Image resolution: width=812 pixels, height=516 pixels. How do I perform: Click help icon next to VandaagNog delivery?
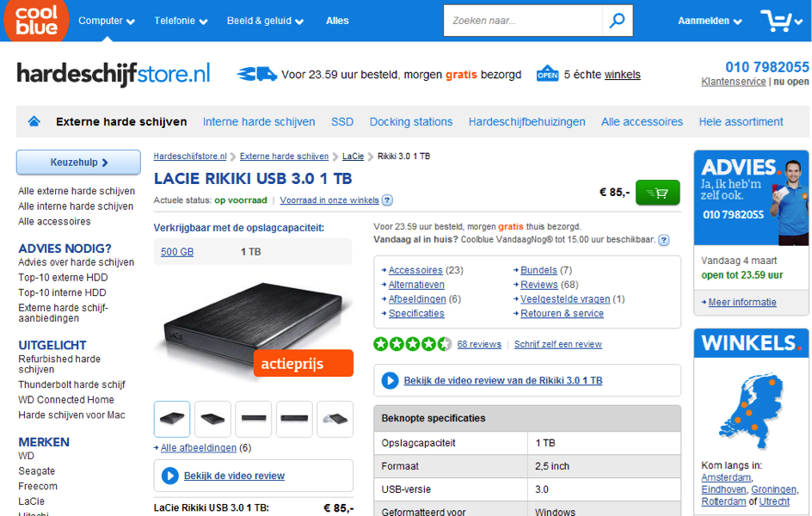coord(664,240)
